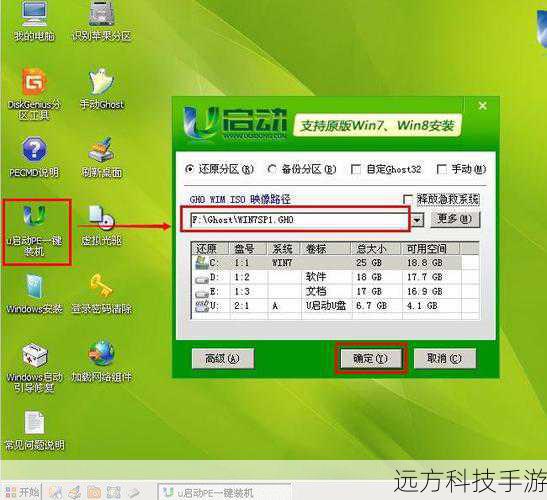Screen dimensions: 547x500
Task: Cancel with the 取消(C) button
Action: pos(444,358)
